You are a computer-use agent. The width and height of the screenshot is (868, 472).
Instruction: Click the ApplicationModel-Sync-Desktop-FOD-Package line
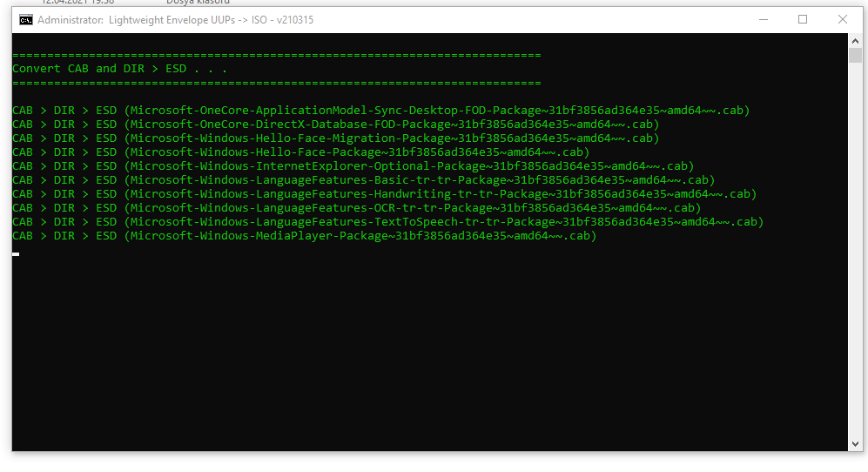point(380,111)
